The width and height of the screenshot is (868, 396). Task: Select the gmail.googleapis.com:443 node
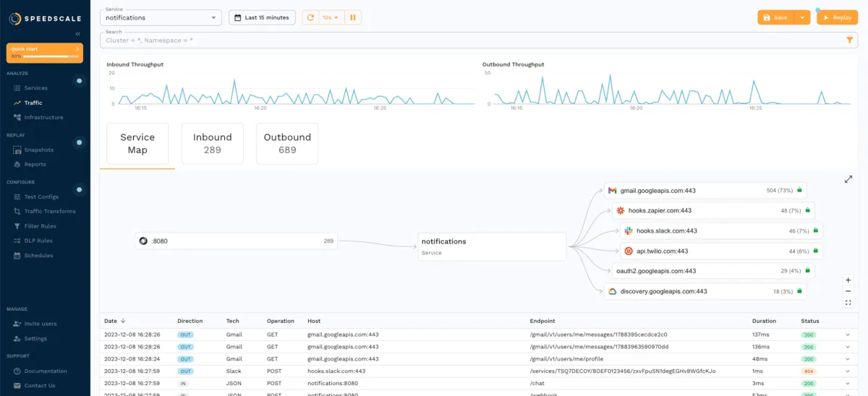[x=705, y=191]
